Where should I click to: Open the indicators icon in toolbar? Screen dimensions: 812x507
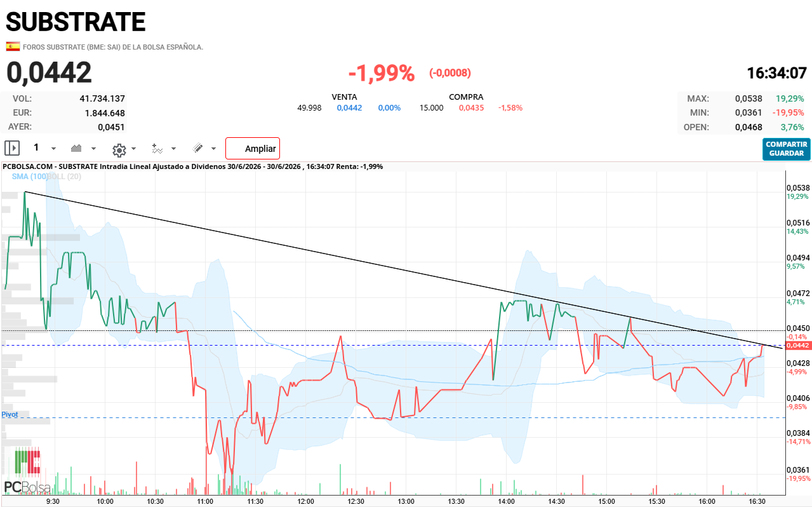pos(157,149)
